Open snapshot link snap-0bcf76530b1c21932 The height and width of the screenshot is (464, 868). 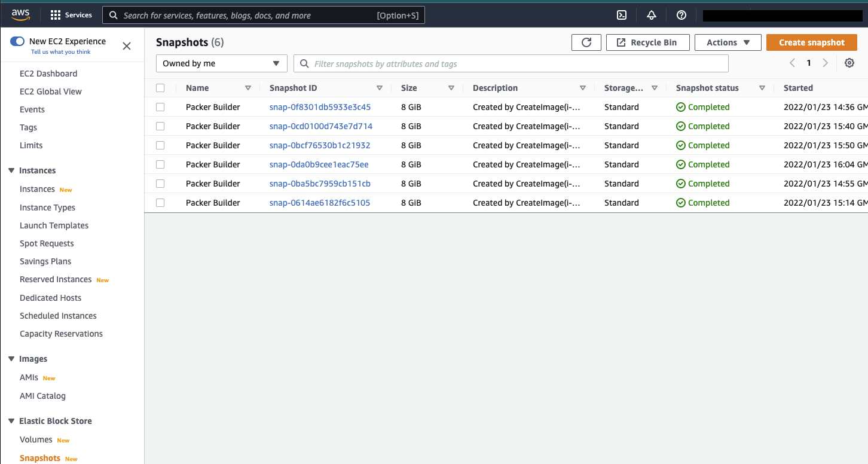pyautogui.click(x=320, y=145)
